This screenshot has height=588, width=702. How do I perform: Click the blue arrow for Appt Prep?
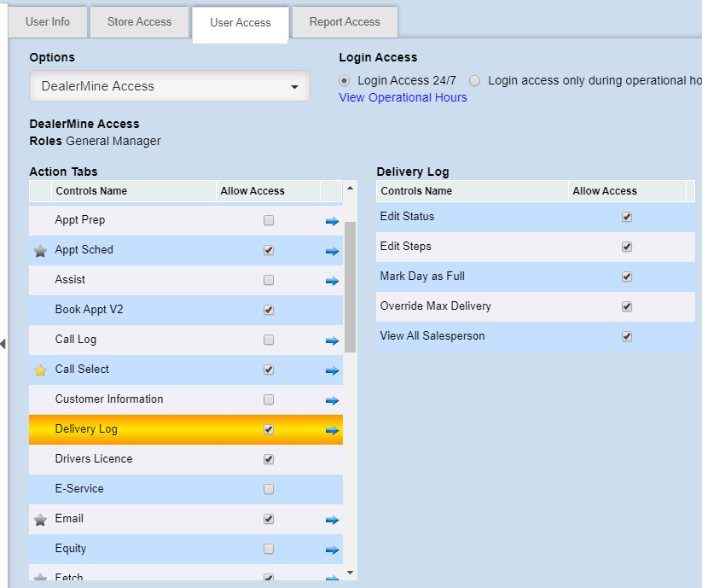[x=332, y=221]
